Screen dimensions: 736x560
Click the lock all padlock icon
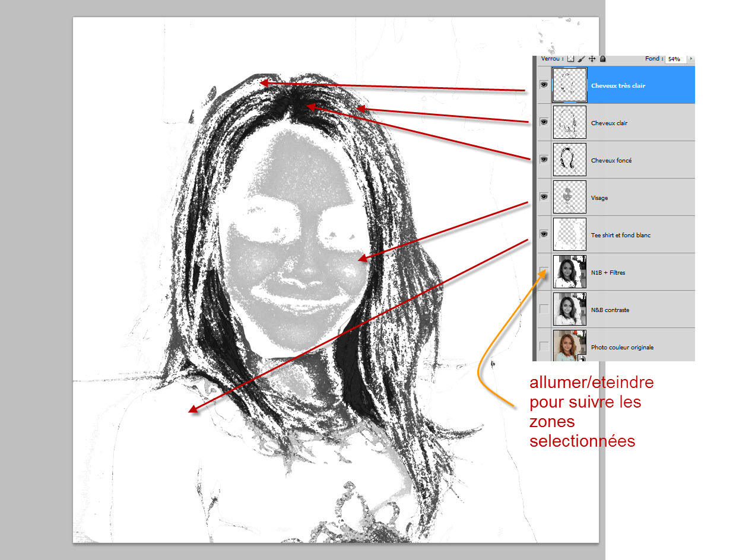click(x=602, y=59)
